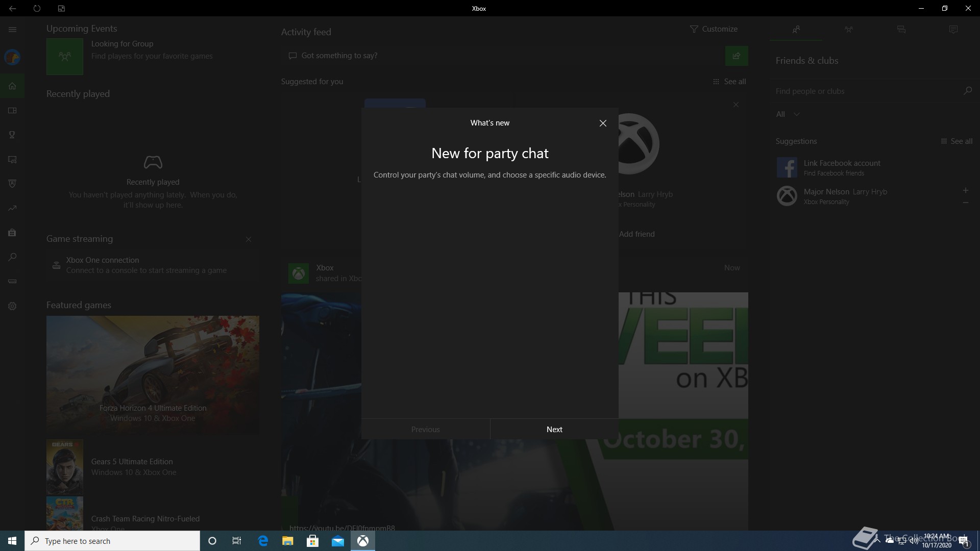The image size is (980, 551).
Task: Click taskbar search box
Action: click(112, 541)
